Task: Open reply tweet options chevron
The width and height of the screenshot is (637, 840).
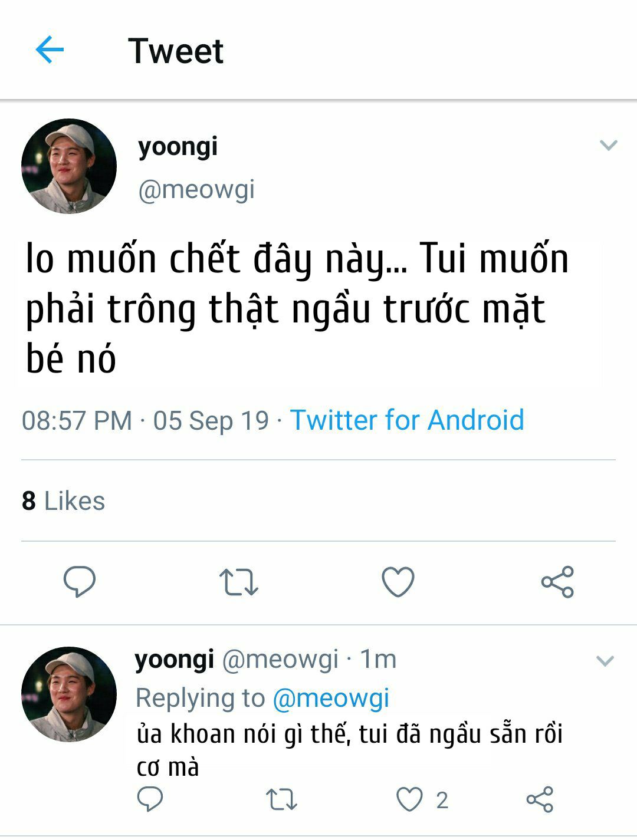Action: pyautogui.click(x=605, y=661)
